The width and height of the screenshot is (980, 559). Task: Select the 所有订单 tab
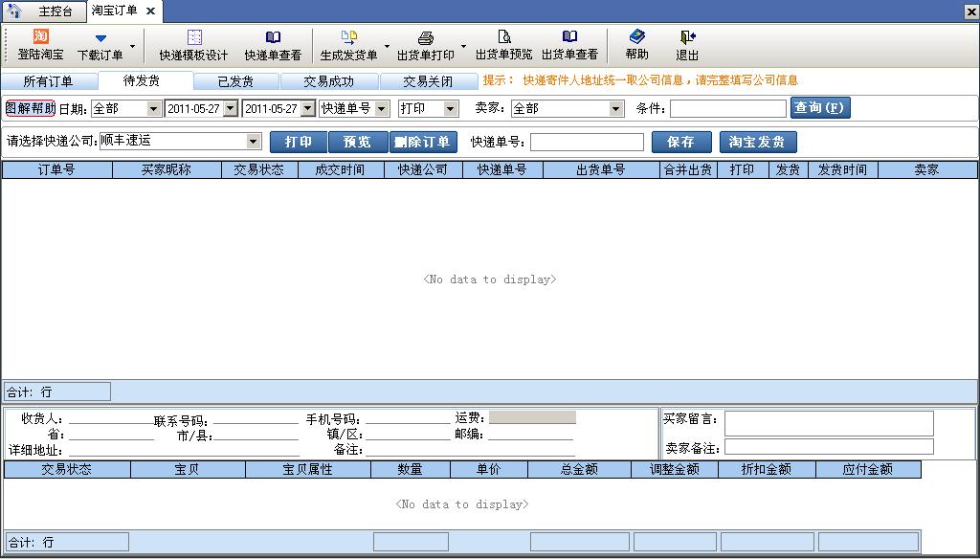pyautogui.click(x=48, y=81)
